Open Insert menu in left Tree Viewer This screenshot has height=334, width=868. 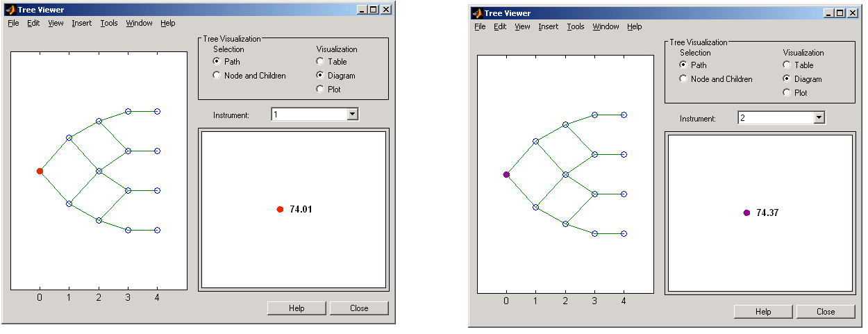(81, 23)
